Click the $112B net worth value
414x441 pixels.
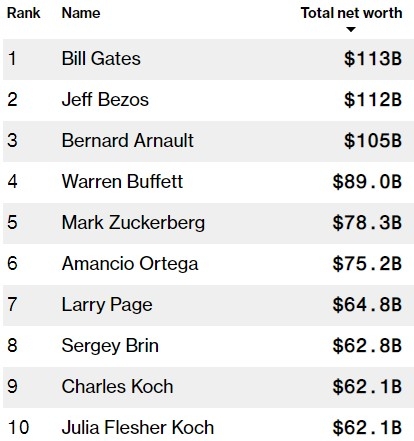373,100
